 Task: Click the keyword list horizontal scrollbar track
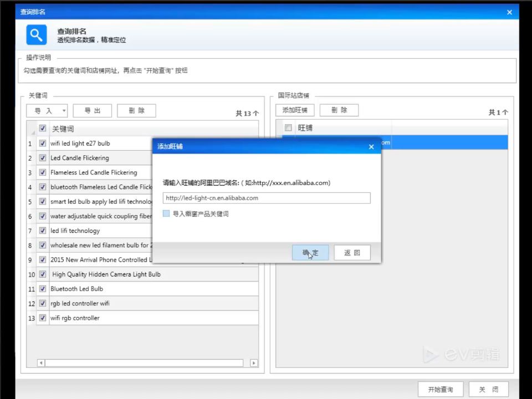[x=144, y=363]
